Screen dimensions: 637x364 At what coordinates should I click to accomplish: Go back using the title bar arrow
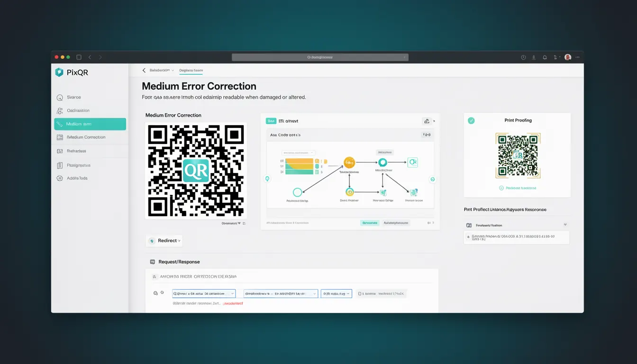pos(90,57)
